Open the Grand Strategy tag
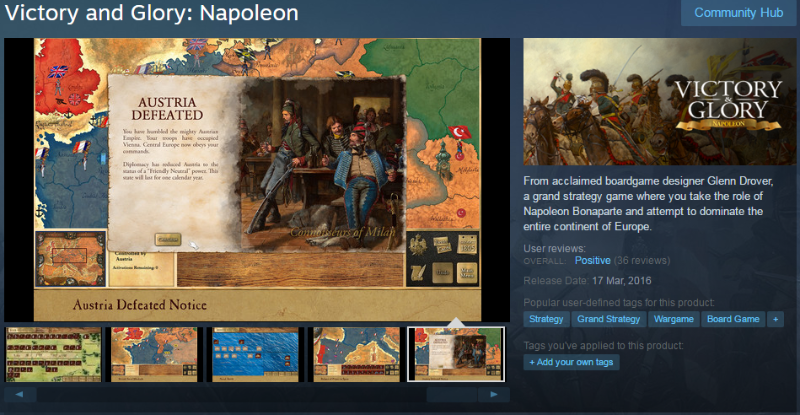 [609, 319]
